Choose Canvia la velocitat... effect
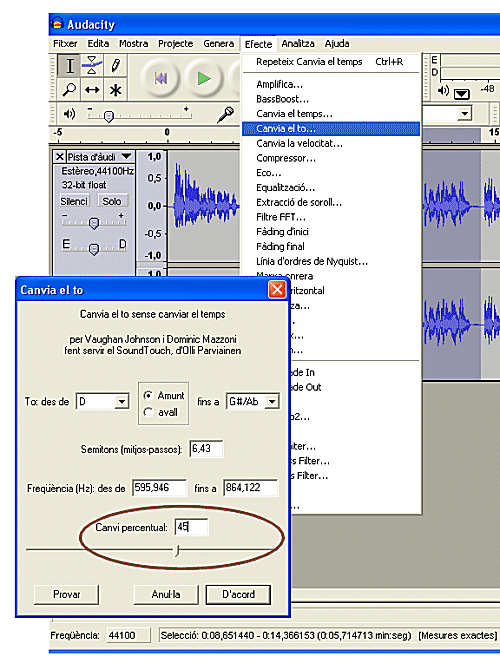 pos(331,143)
